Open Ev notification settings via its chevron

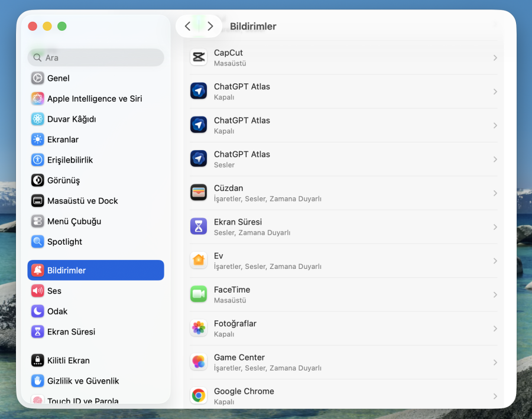tap(495, 260)
